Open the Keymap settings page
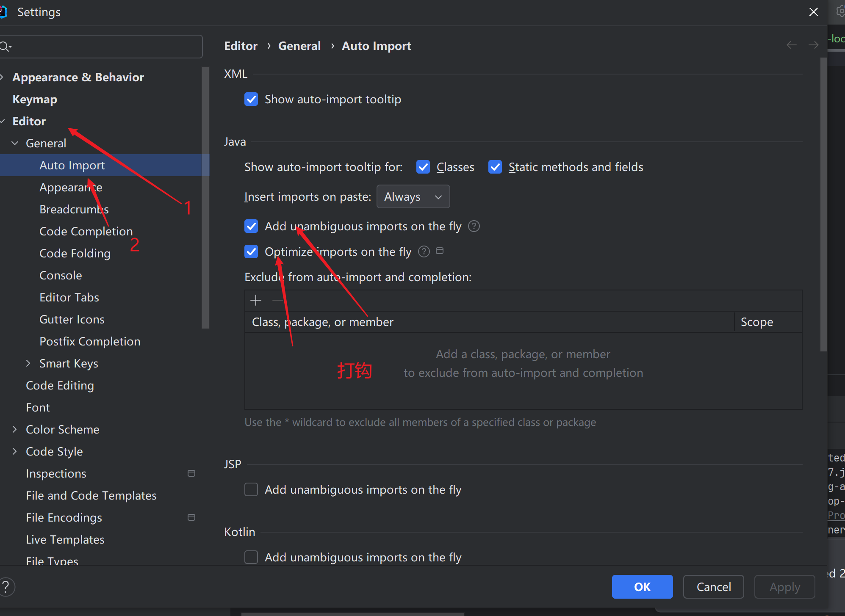Viewport: 845px width, 616px height. pos(35,99)
